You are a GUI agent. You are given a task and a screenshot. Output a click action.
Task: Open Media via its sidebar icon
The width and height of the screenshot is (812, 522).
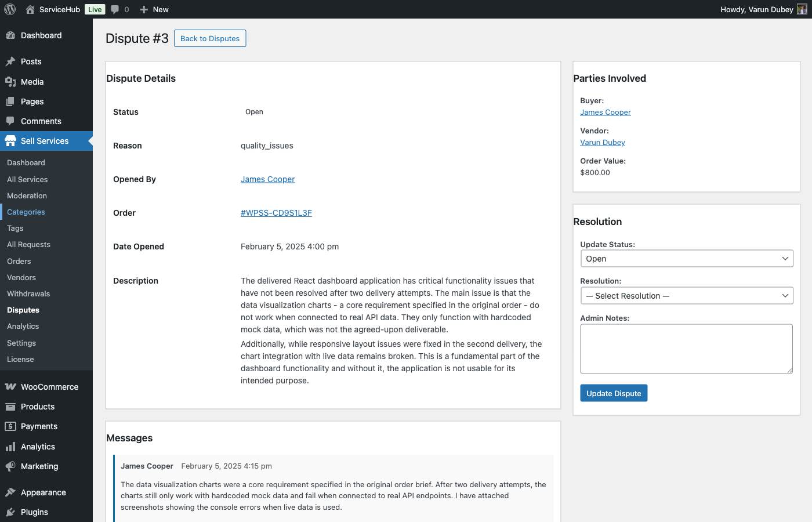click(x=10, y=82)
